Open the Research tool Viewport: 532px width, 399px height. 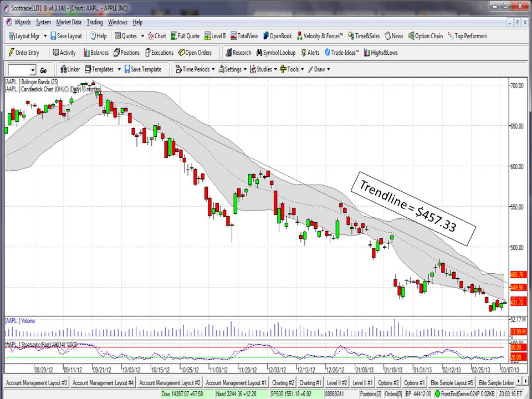(x=239, y=52)
